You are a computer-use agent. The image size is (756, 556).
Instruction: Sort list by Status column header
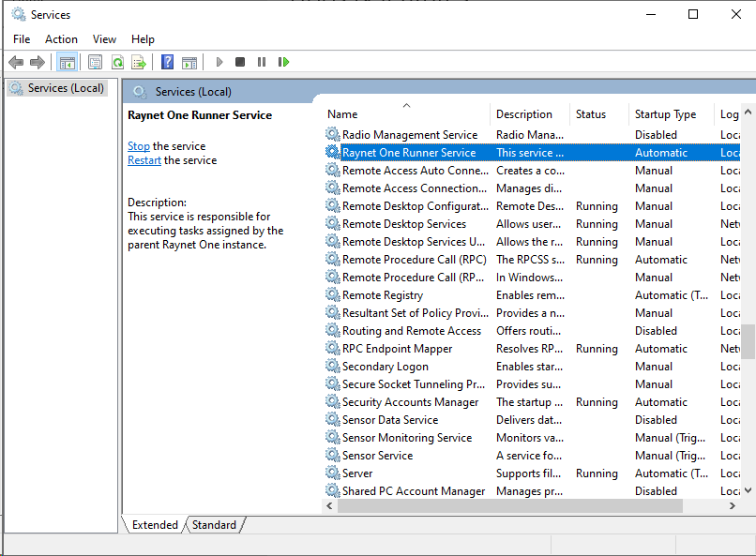591,114
